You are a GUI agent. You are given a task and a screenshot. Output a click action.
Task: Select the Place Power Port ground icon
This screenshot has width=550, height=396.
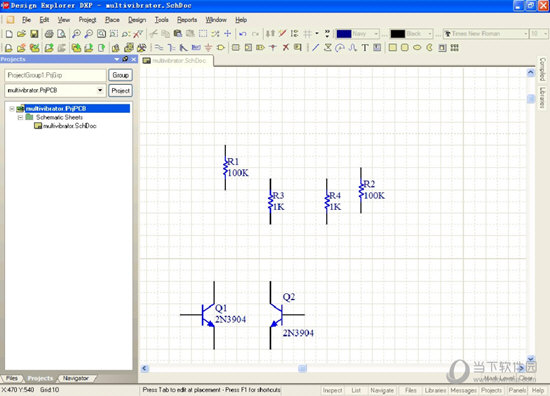click(x=208, y=48)
